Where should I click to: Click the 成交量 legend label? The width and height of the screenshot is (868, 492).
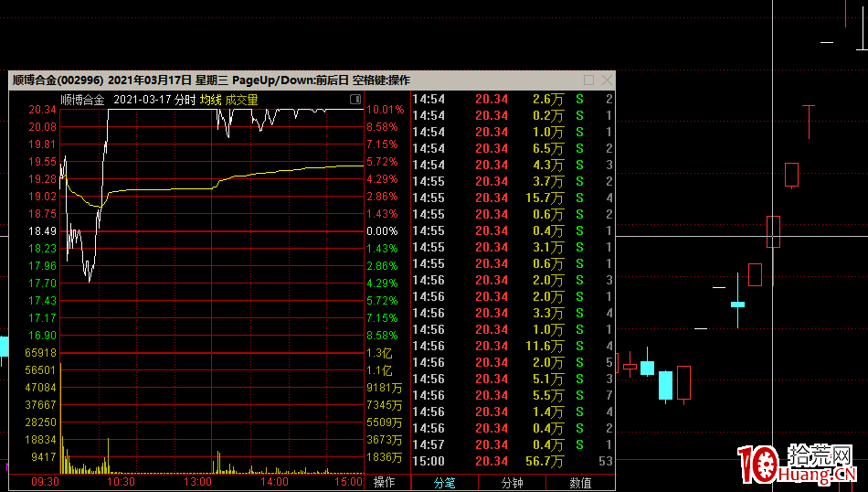pyautogui.click(x=242, y=100)
